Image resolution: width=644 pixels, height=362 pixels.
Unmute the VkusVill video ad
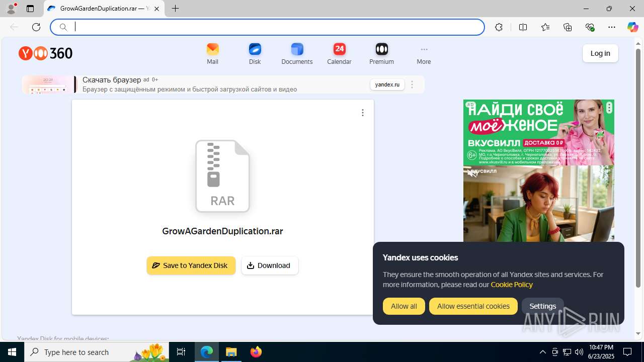click(x=472, y=174)
